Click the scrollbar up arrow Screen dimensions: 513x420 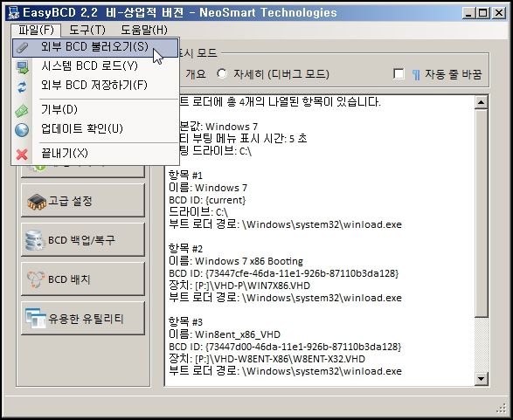[x=481, y=103]
